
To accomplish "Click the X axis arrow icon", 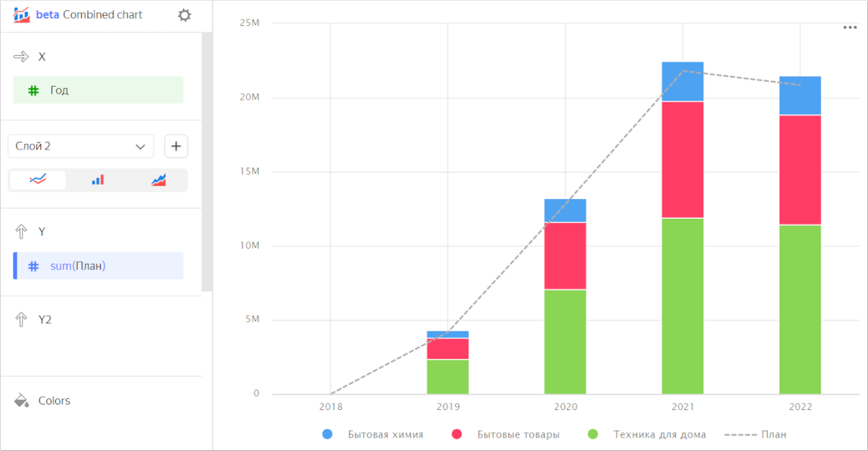I will [x=21, y=57].
